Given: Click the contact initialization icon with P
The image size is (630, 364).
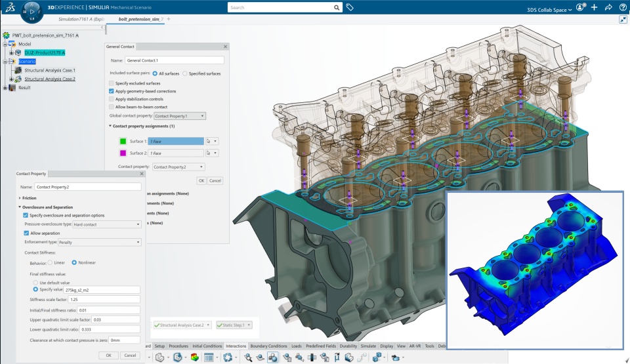Looking at the screenshot, I should pyautogui.click(x=299, y=357).
